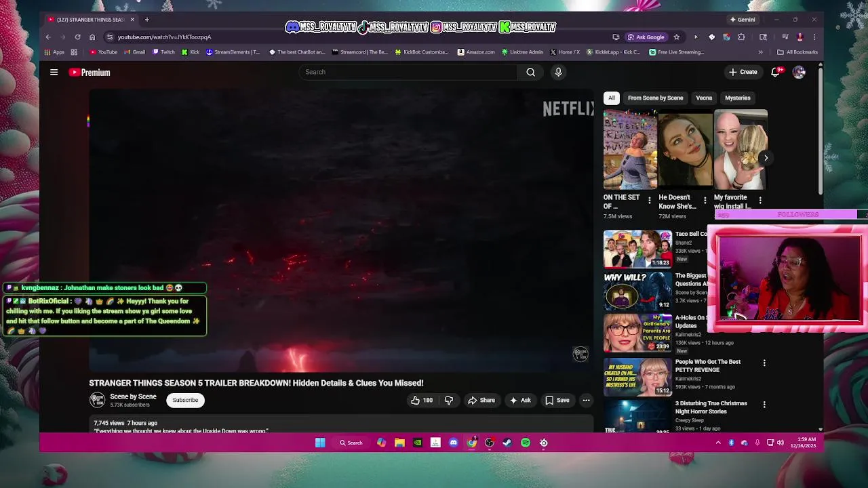Open options for 3 Disturbing True Christmas video
Image resolution: width=868 pixels, height=488 pixels.
pyautogui.click(x=764, y=405)
